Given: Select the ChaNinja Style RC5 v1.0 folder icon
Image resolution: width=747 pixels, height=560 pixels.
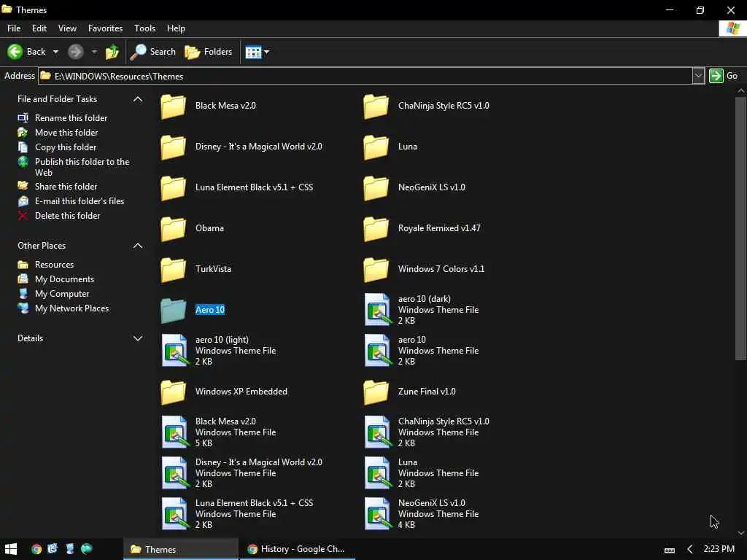Looking at the screenshot, I should [376, 106].
